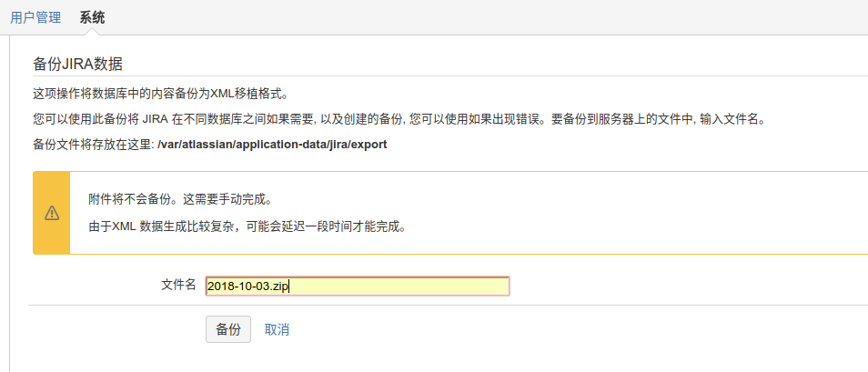Click the 由于XML 数据生成比较复杂 warning line

[247, 226]
